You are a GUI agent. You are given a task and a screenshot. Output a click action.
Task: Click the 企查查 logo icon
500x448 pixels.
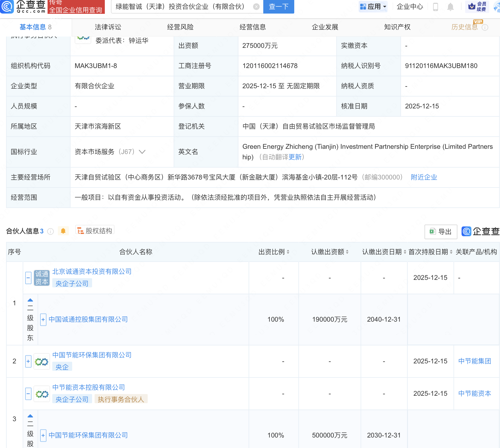tap(7, 7)
